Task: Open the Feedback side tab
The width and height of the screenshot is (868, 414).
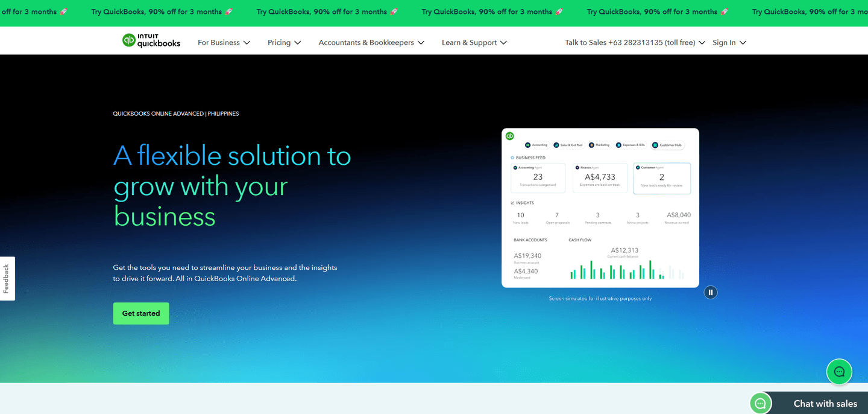Action: tap(7, 278)
